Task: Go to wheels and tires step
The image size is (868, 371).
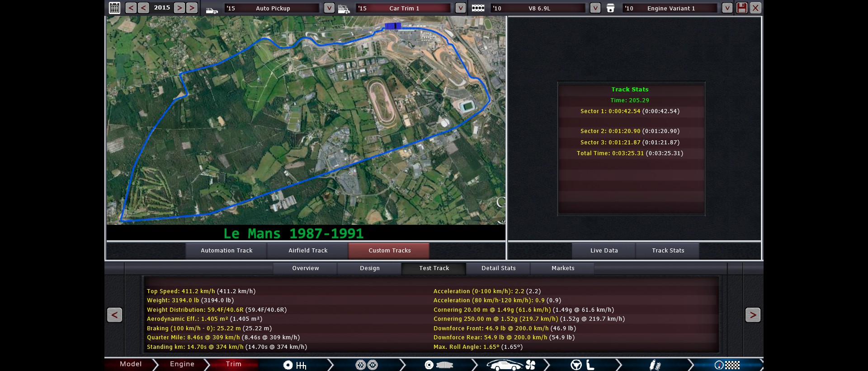Action: [x=366, y=365]
